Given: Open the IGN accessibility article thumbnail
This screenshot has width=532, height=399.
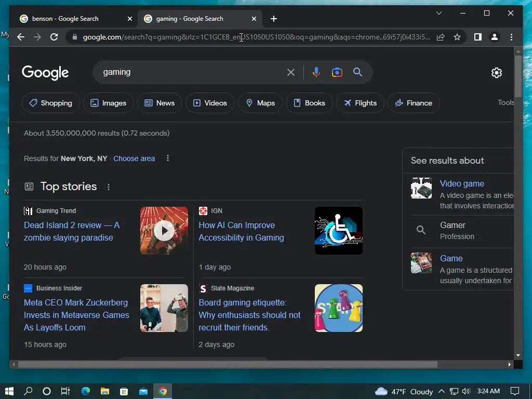Looking at the screenshot, I should point(339,231).
